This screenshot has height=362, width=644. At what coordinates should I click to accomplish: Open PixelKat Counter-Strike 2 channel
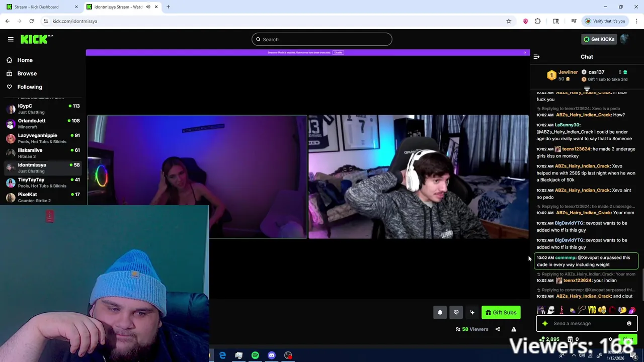point(43,197)
